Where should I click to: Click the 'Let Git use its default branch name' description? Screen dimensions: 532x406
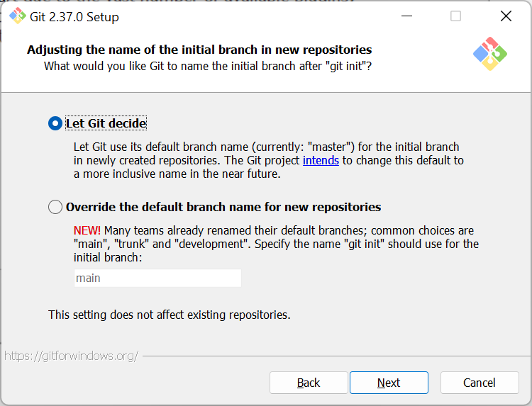269,160
